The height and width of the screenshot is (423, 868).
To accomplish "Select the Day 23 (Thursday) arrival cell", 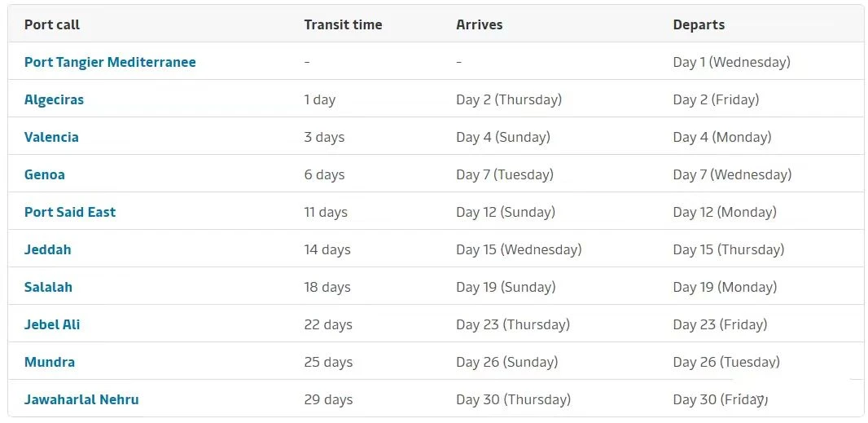I will click(513, 324).
